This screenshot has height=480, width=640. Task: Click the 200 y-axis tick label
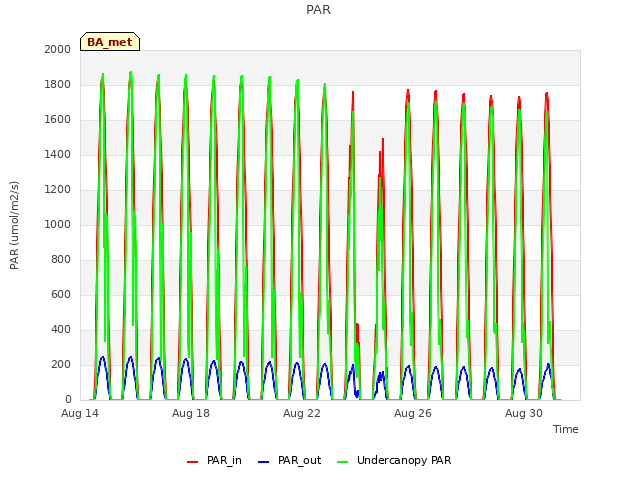61,364
